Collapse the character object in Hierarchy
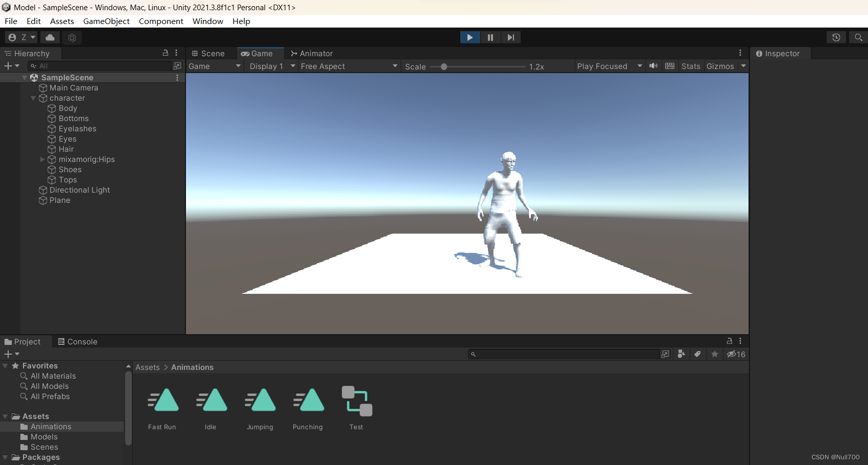The height and width of the screenshot is (465, 868). point(33,98)
